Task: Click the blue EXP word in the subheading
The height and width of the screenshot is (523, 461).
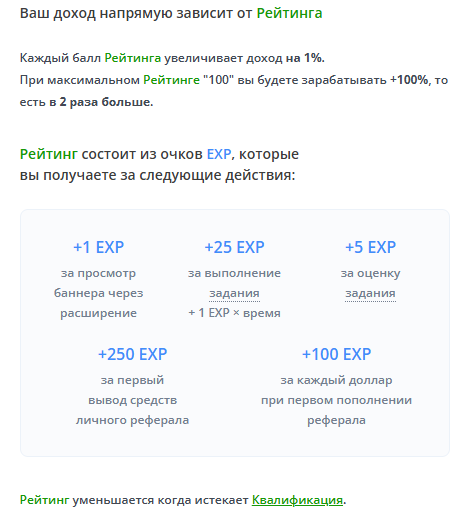Action: pos(219,154)
